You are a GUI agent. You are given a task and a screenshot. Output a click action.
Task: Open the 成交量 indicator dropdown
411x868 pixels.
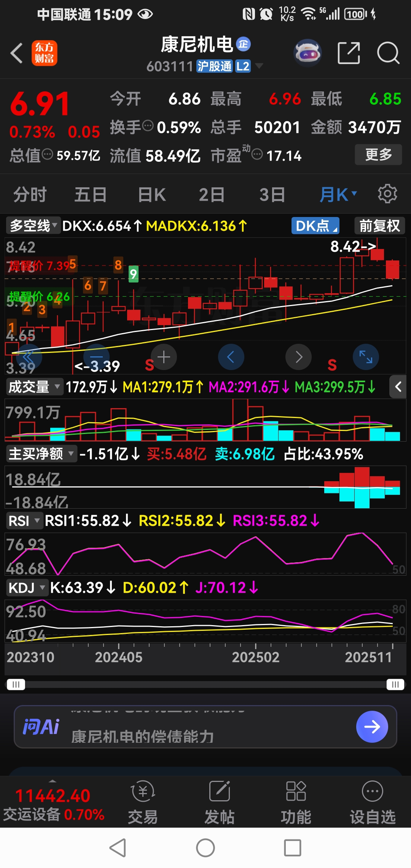pyautogui.click(x=34, y=387)
